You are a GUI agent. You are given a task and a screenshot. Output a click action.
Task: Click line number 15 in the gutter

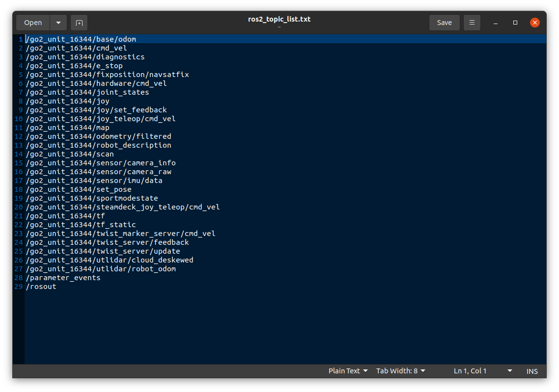19,163
